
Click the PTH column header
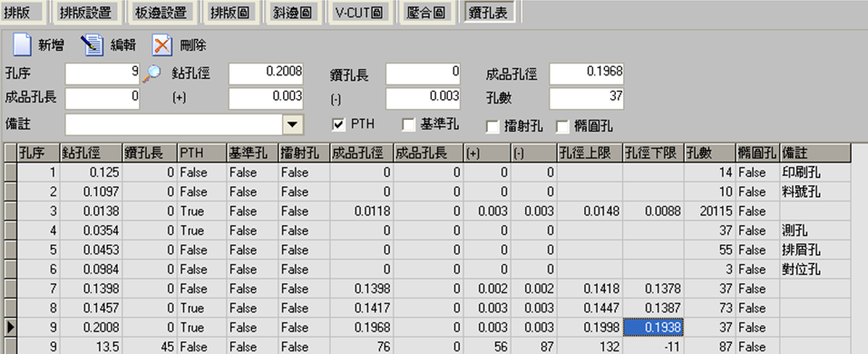pyautogui.click(x=201, y=152)
